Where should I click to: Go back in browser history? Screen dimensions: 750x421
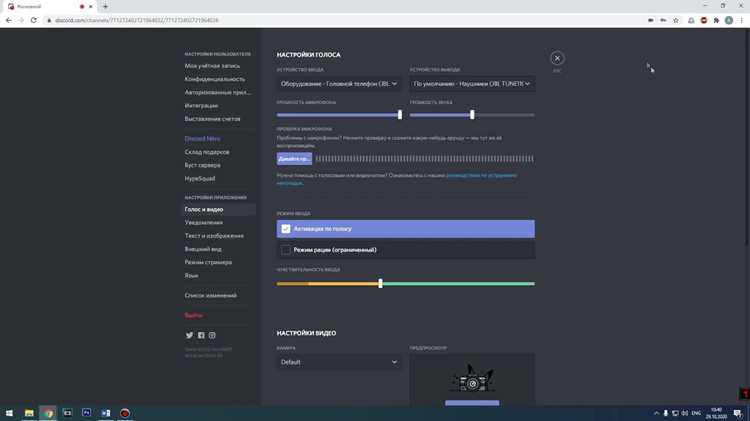pyautogui.click(x=9, y=20)
